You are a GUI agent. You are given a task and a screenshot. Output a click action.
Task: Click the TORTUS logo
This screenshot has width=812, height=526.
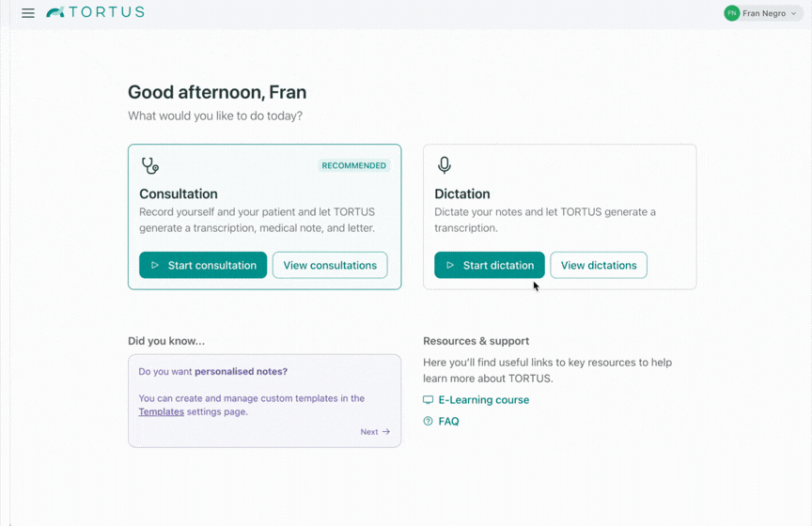tap(96, 12)
